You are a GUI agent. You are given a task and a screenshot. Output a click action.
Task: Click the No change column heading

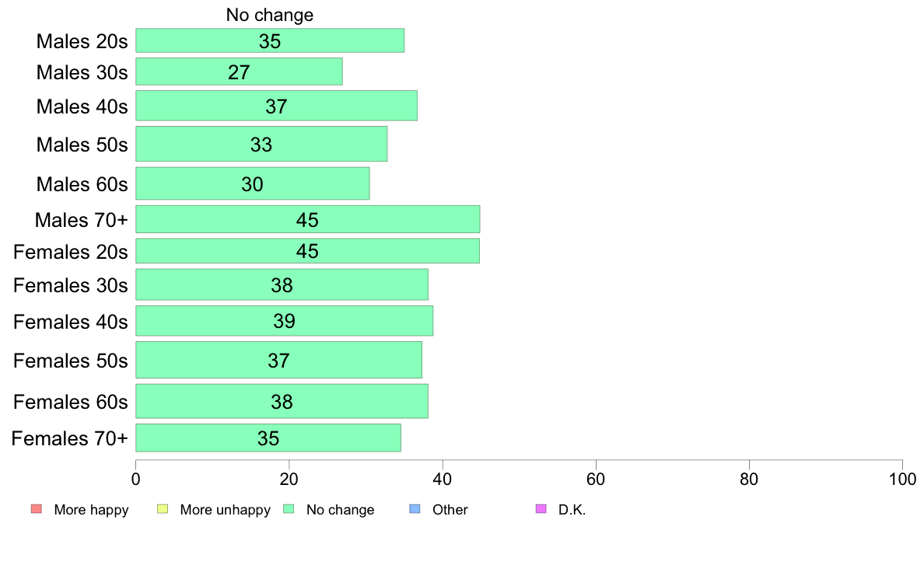[270, 15]
